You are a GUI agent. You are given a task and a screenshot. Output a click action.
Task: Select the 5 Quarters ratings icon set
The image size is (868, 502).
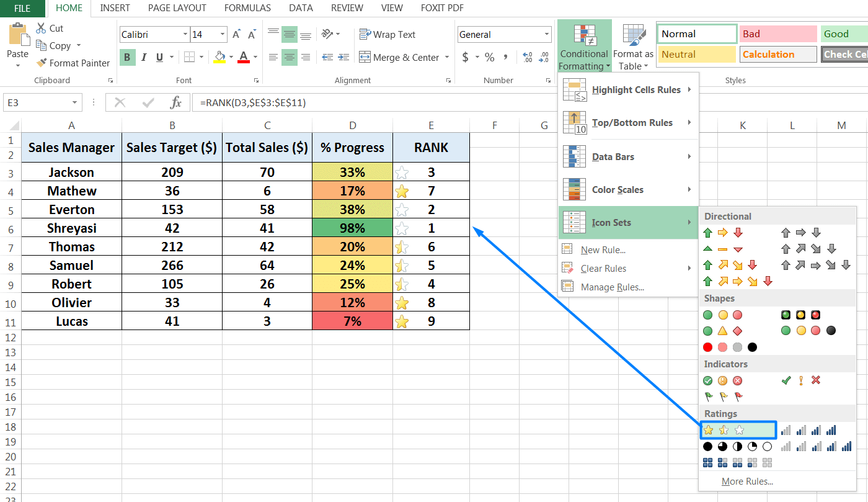(x=738, y=446)
